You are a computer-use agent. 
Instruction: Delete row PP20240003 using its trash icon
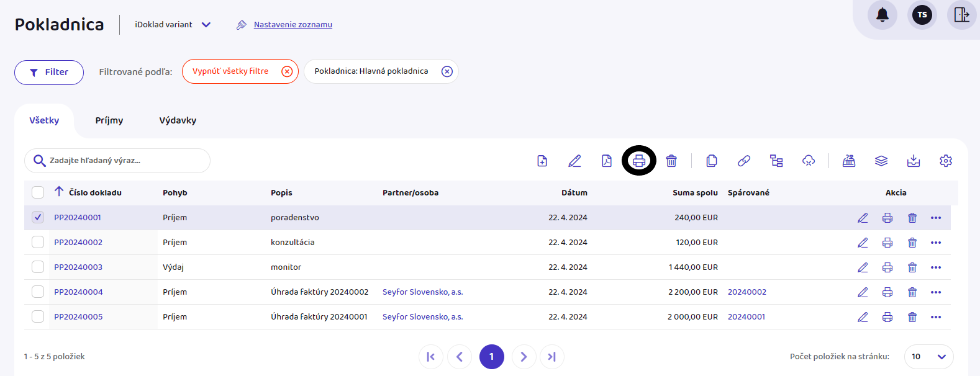tap(912, 267)
